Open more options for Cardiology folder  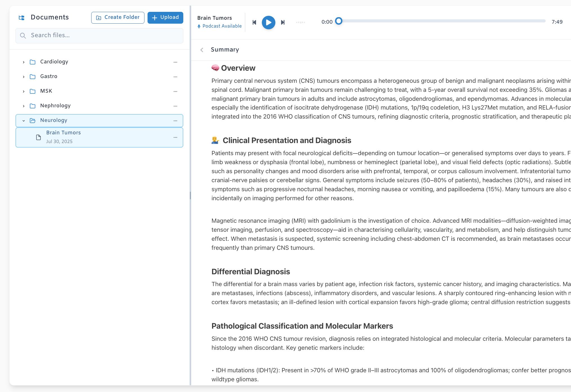click(x=175, y=62)
